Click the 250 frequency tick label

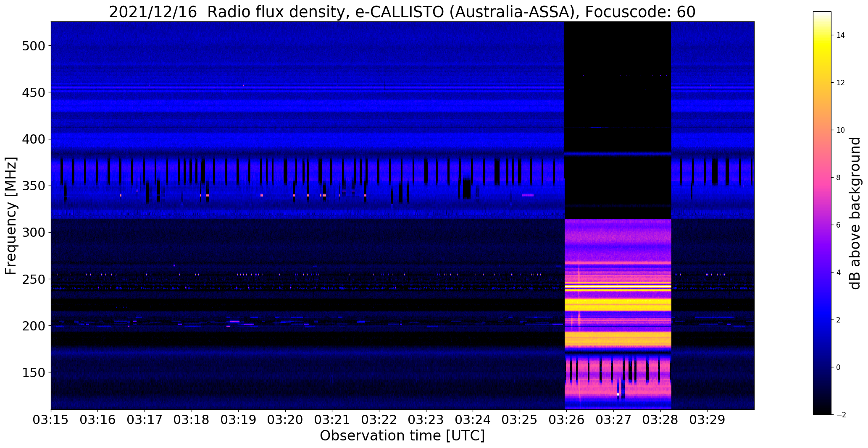point(34,279)
